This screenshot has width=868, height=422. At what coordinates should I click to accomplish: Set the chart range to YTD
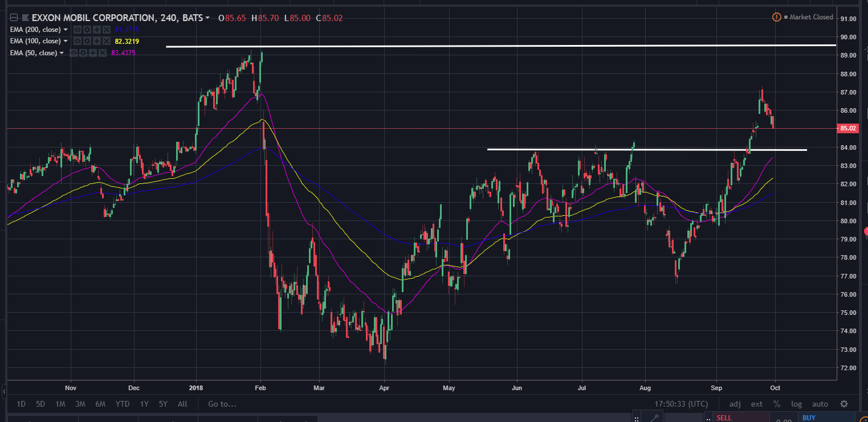pos(122,404)
